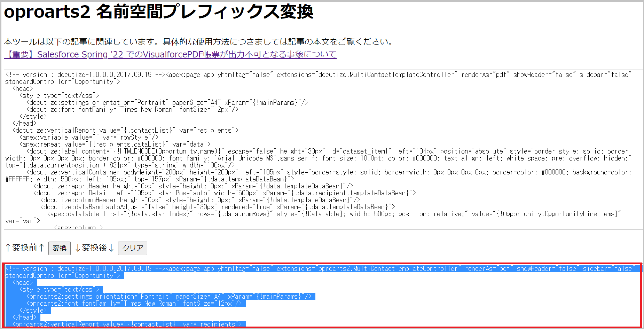Image resolution: width=644 pixels, height=329 pixels.
Task: Click the クリア clear button
Action: pyautogui.click(x=133, y=248)
